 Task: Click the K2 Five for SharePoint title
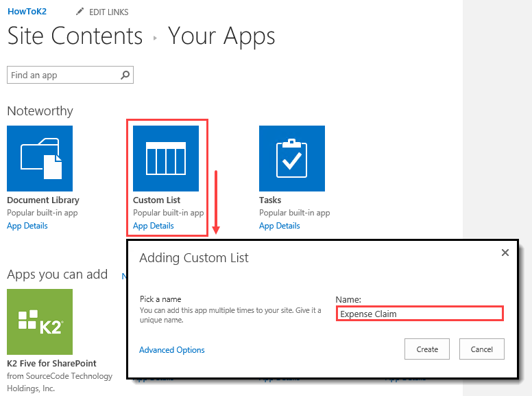[51, 363]
